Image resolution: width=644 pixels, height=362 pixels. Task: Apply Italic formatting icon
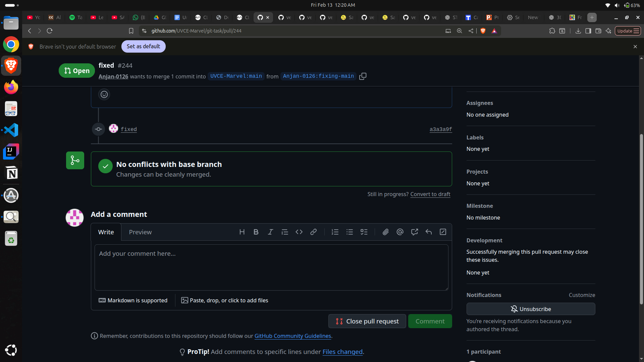click(270, 232)
